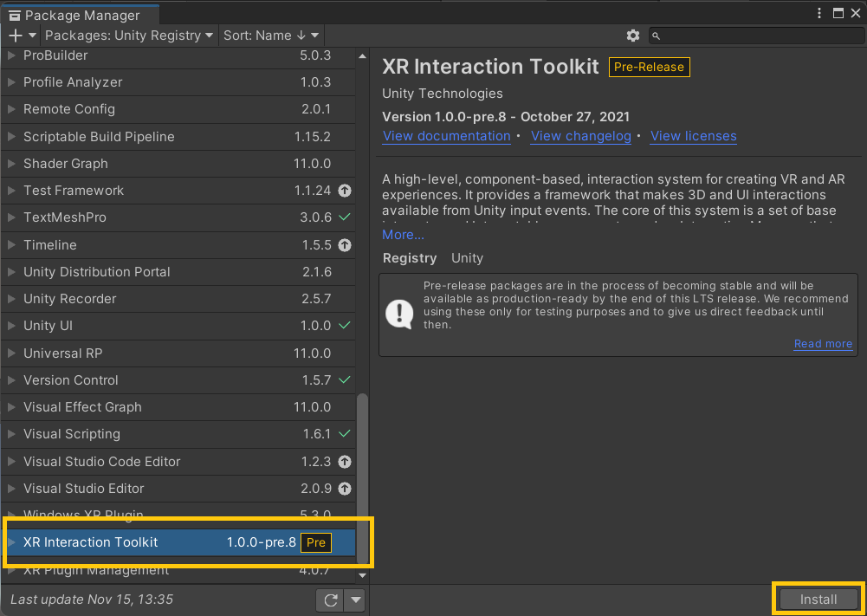
Task: Select the Timeline package
Action: [x=178, y=245]
